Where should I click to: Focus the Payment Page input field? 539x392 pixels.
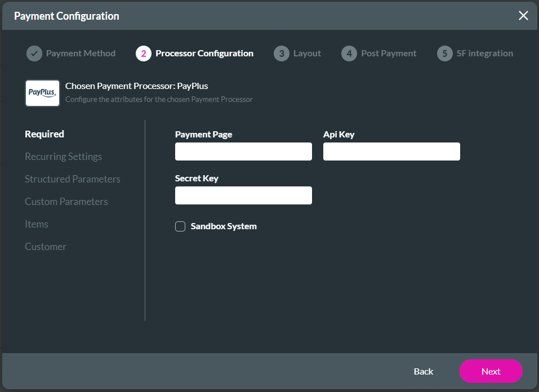click(x=243, y=152)
